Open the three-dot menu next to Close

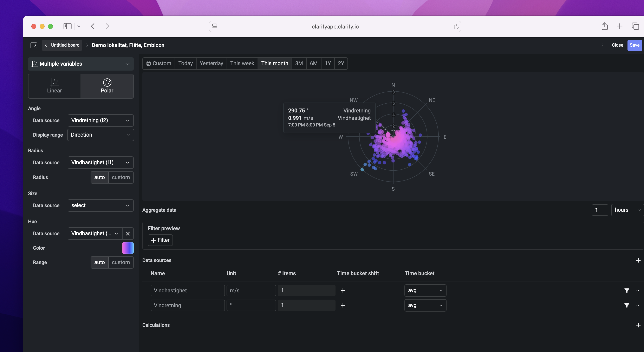click(x=602, y=45)
